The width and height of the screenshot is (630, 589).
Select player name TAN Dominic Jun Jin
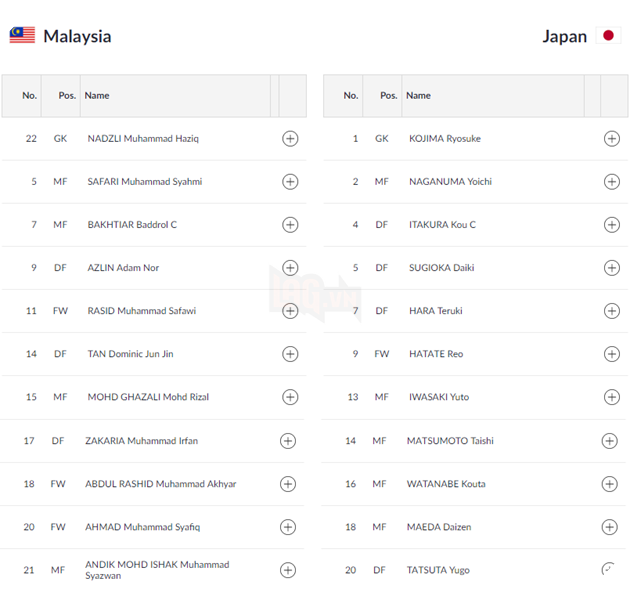point(131,354)
